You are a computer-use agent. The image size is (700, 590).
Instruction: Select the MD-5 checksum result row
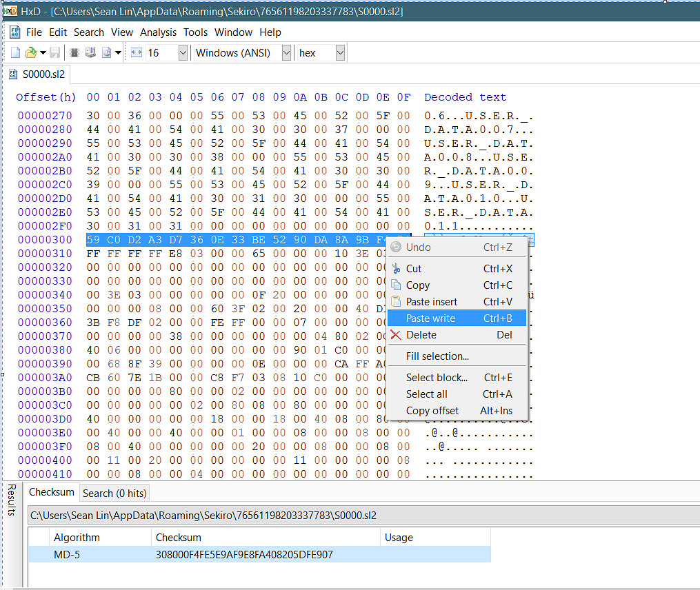pyautogui.click(x=259, y=554)
